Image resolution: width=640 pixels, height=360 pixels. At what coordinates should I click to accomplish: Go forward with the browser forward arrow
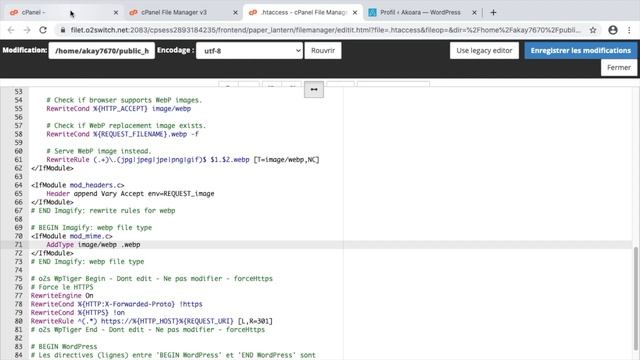27,30
